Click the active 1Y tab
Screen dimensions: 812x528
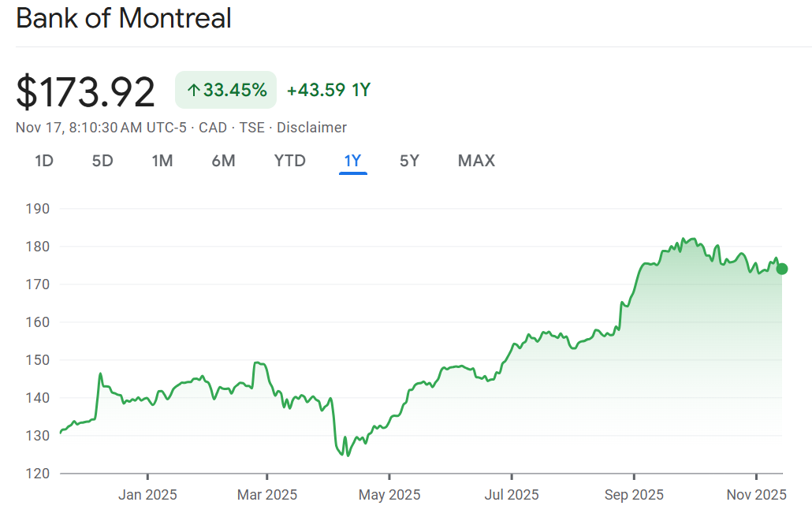coord(352,161)
